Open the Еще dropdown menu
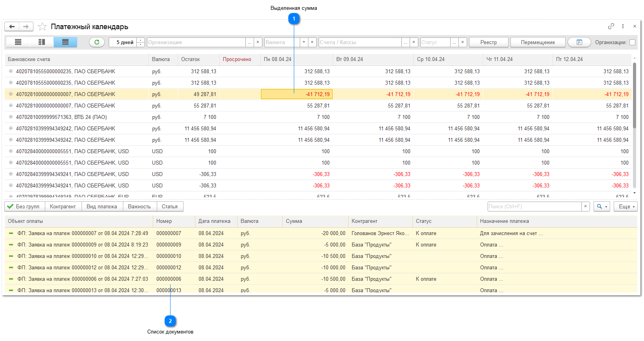Screen dimensions: 644x341 coord(625,206)
